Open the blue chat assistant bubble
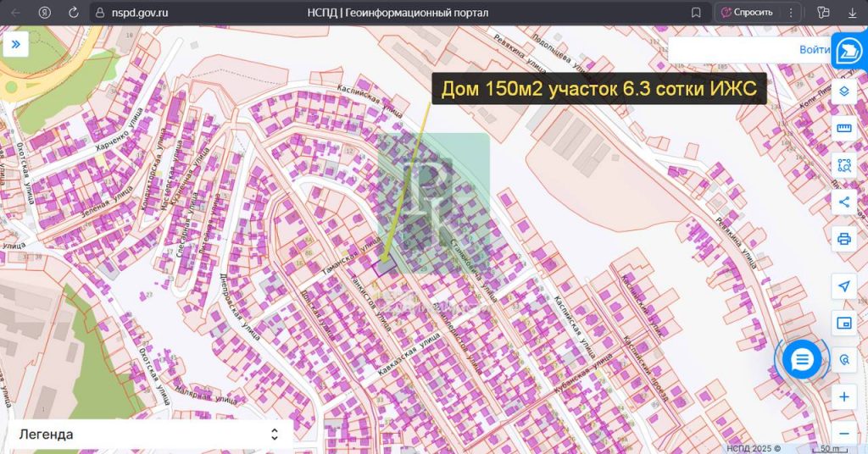 [x=802, y=360]
